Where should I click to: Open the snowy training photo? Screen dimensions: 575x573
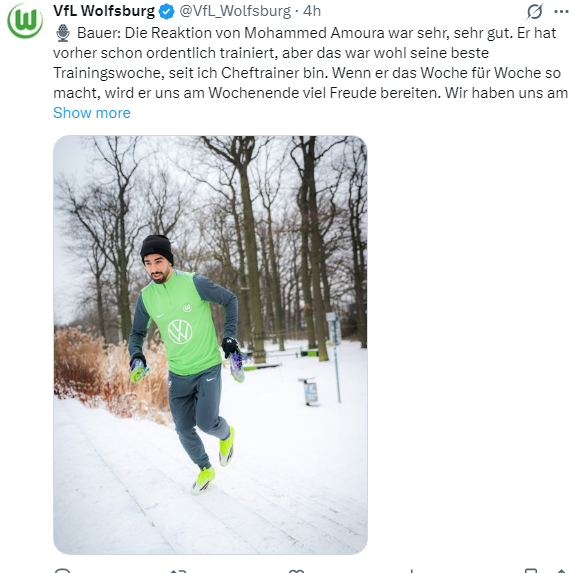[x=210, y=345]
